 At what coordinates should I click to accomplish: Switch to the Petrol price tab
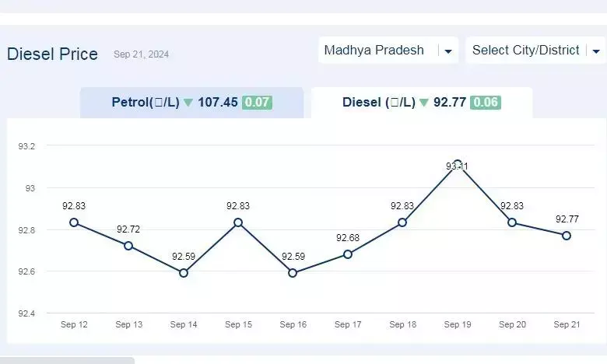[192, 103]
